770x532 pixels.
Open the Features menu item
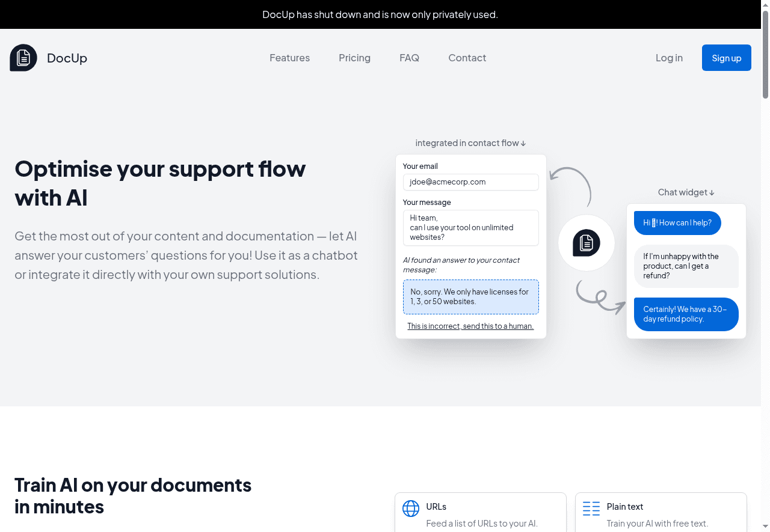289,58
